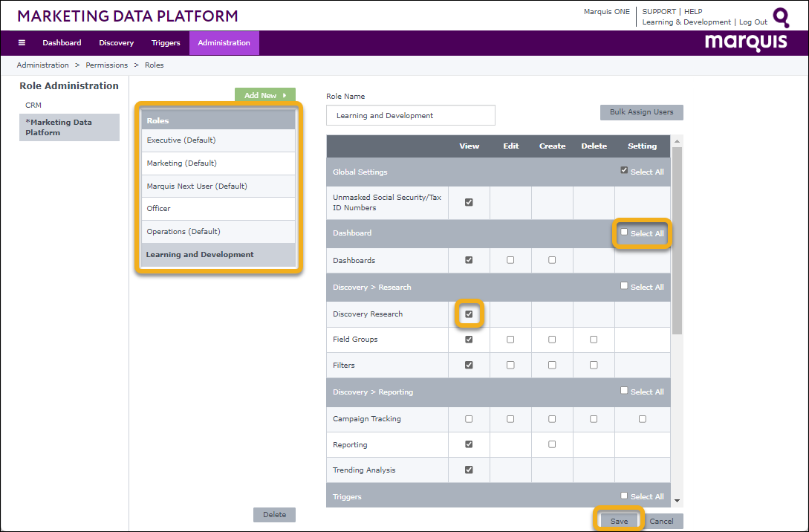This screenshot has height=532, width=809.
Task: Click the search magnifier icon
Action: pos(781,18)
